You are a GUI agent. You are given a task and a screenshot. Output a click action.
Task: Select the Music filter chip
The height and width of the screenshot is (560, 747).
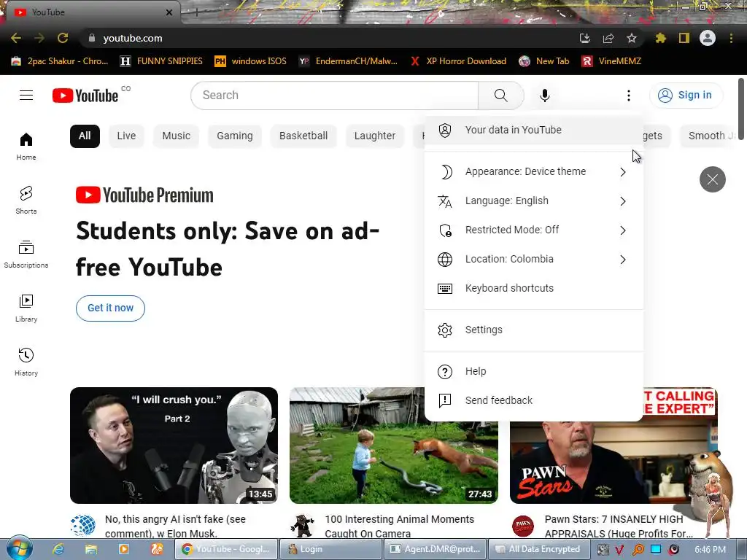tap(177, 136)
